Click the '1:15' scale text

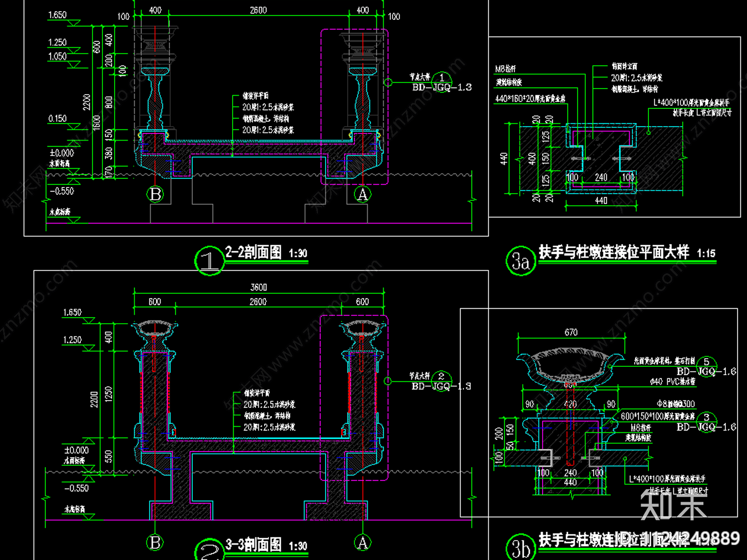[706, 253]
